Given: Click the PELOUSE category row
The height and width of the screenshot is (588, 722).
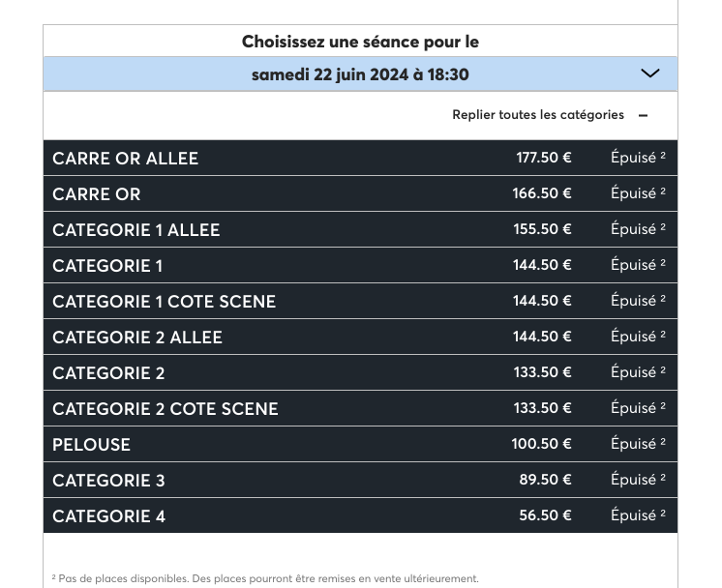Looking at the screenshot, I should point(360,444).
